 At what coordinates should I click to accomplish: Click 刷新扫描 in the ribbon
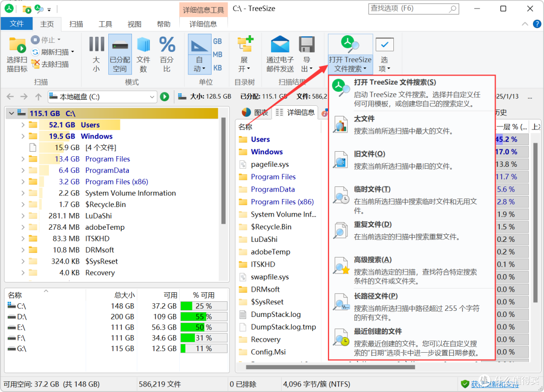53,52
